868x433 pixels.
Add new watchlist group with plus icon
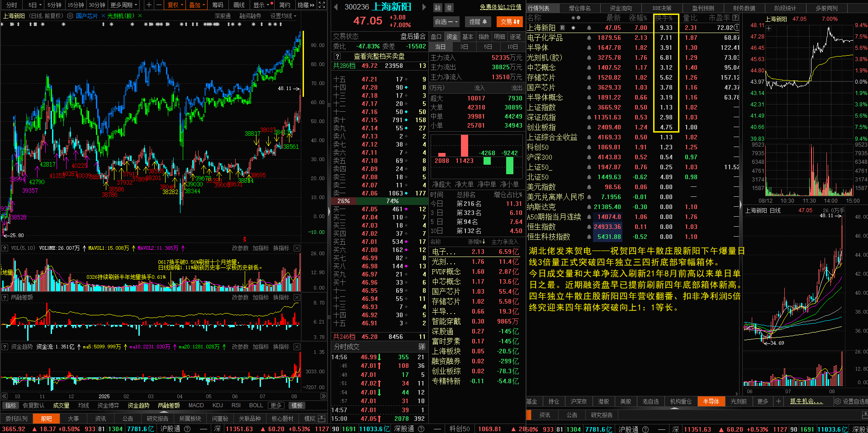pos(778,401)
